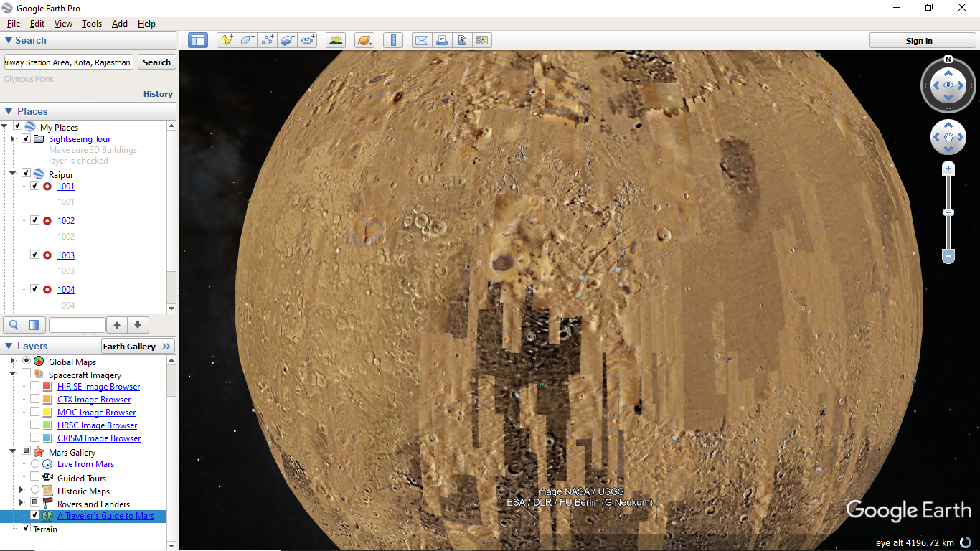Click the zoom slider handle
This screenshot has width=980, height=551.
tap(948, 212)
